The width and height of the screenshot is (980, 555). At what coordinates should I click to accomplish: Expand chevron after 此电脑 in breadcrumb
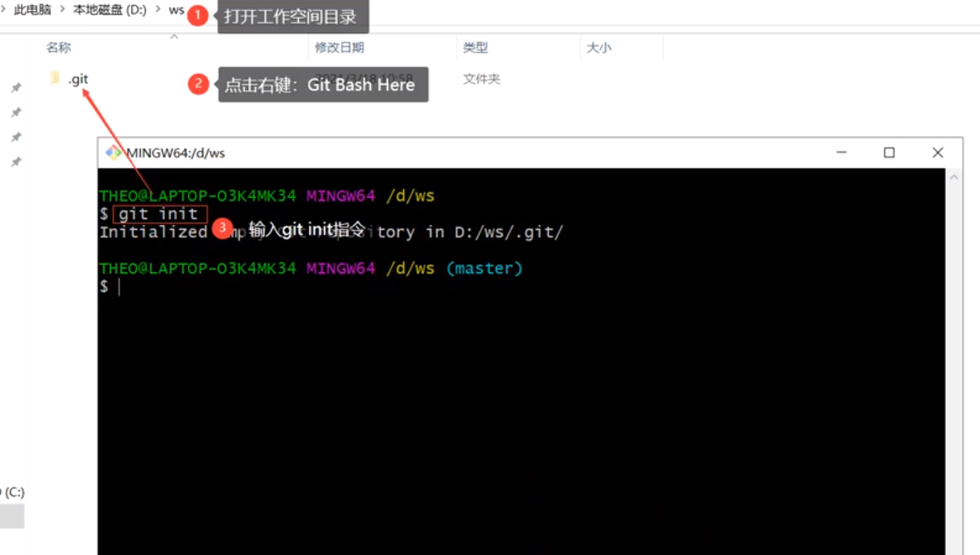(63, 9)
